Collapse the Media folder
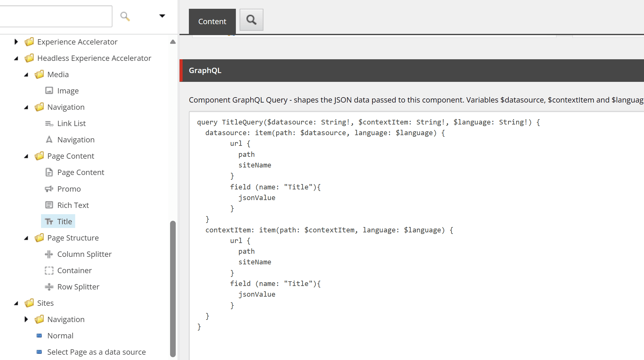This screenshot has width=644, height=360. pyautogui.click(x=26, y=75)
